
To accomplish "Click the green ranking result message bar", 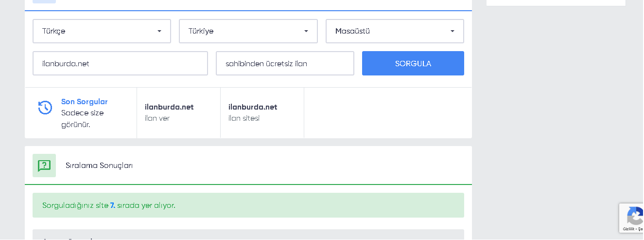I will 248,205.
